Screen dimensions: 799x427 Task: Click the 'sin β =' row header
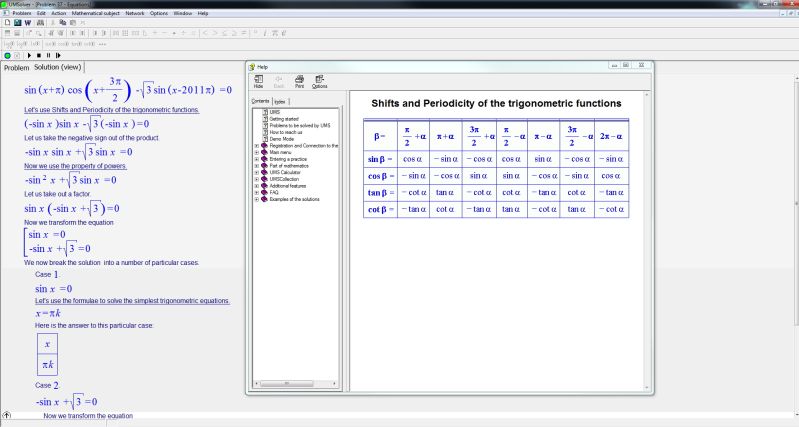pyautogui.click(x=380, y=159)
